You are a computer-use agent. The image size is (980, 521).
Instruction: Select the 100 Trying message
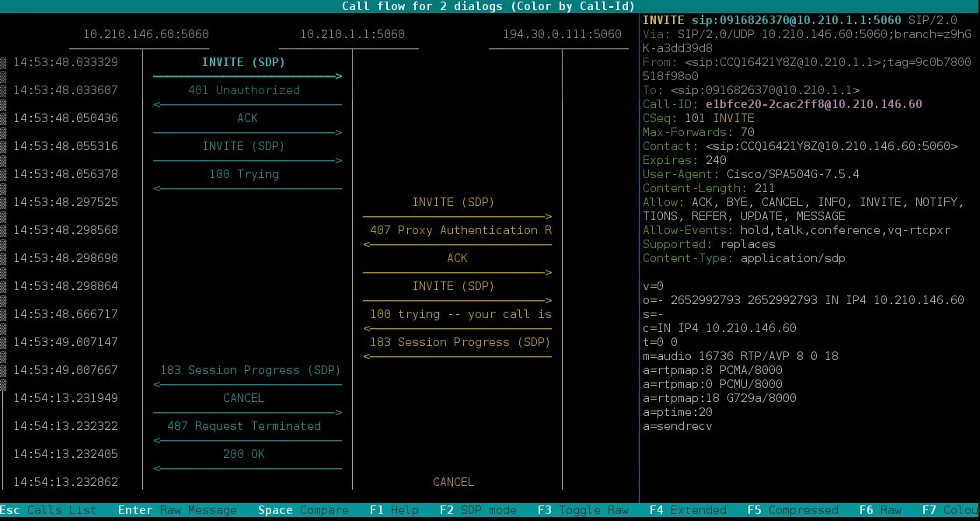point(243,174)
